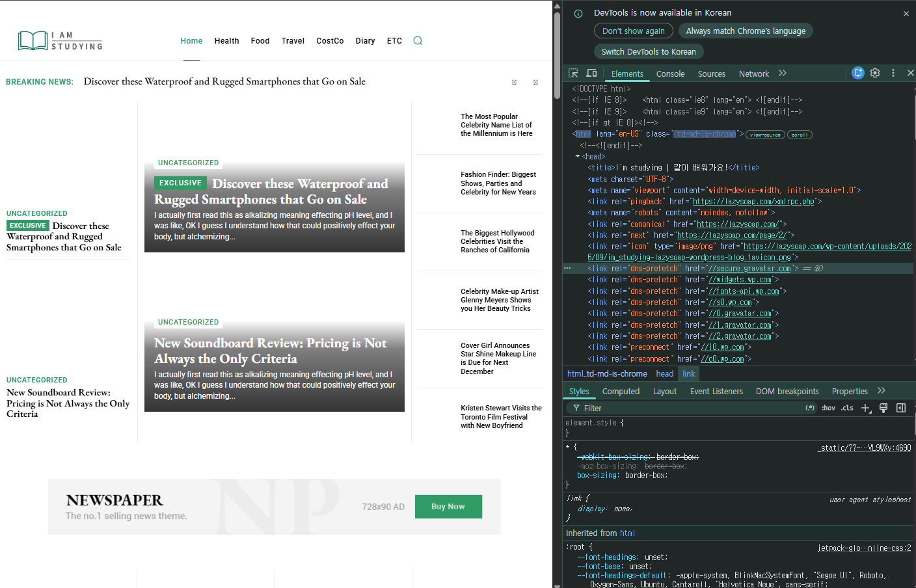Open https://lazysoap.com/xmlrpc.php pingback link
The width and height of the screenshot is (916, 588).
(x=753, y=202)
